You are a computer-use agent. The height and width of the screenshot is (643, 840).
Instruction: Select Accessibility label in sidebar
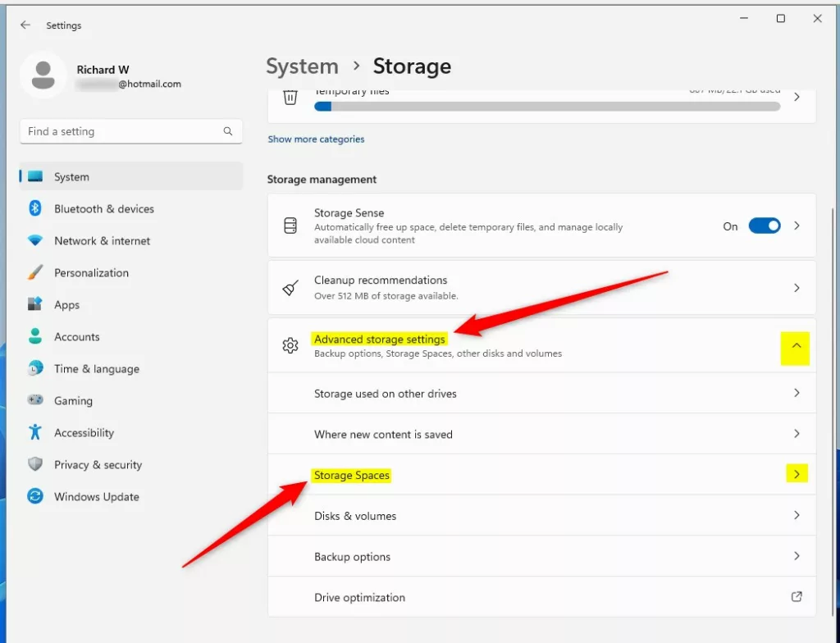pyautogui.click(x=84, y=432)
